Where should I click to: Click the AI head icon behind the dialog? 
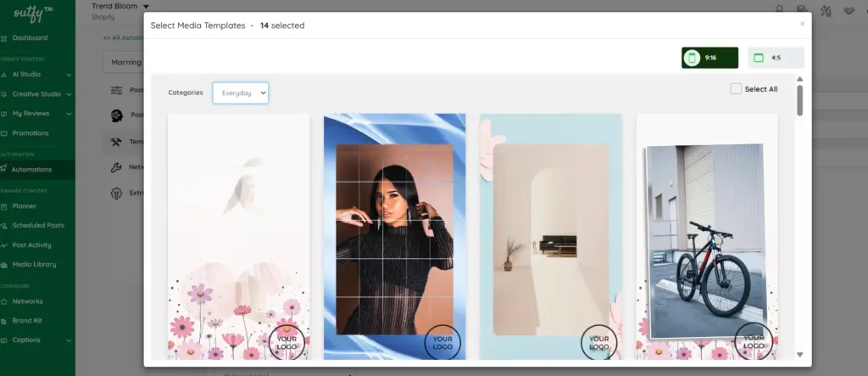(x=116, y=115)
